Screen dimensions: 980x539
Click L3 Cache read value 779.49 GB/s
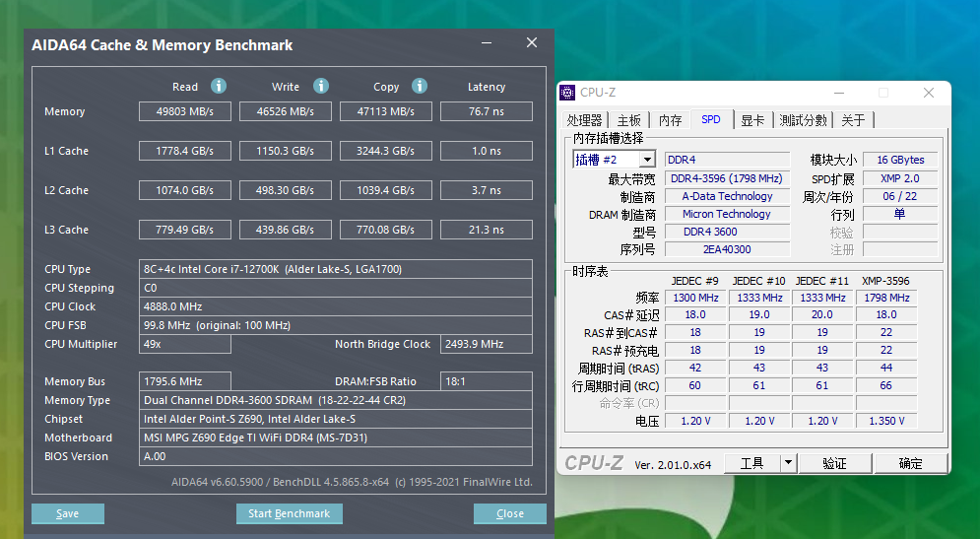coord(185,230)
